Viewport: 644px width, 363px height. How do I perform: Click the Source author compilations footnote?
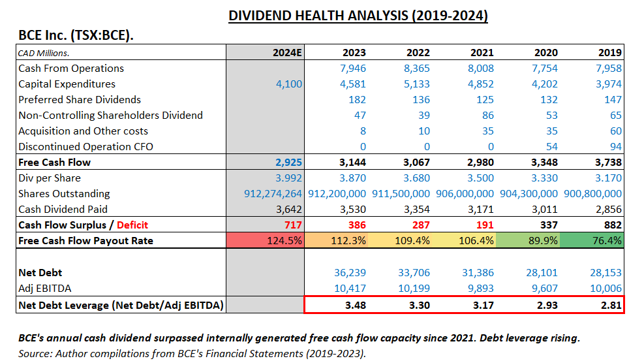pyautogui.click(x=192, y=353)
